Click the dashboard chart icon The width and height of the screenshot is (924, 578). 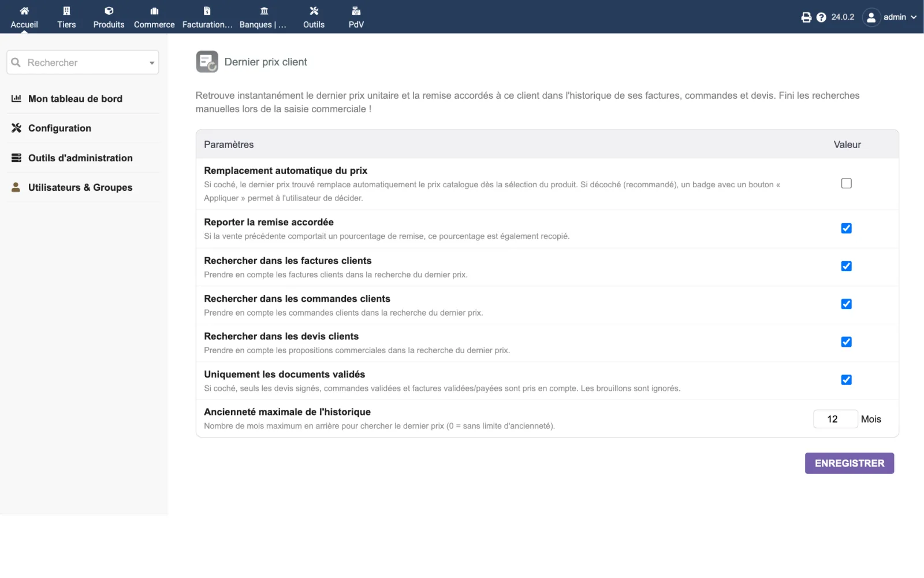(x=16, y=99)
